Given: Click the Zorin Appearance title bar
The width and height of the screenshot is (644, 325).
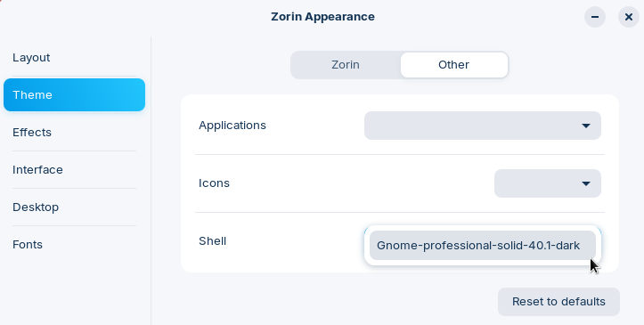Looking at the screenshot, I should click(x=322, y=17).
